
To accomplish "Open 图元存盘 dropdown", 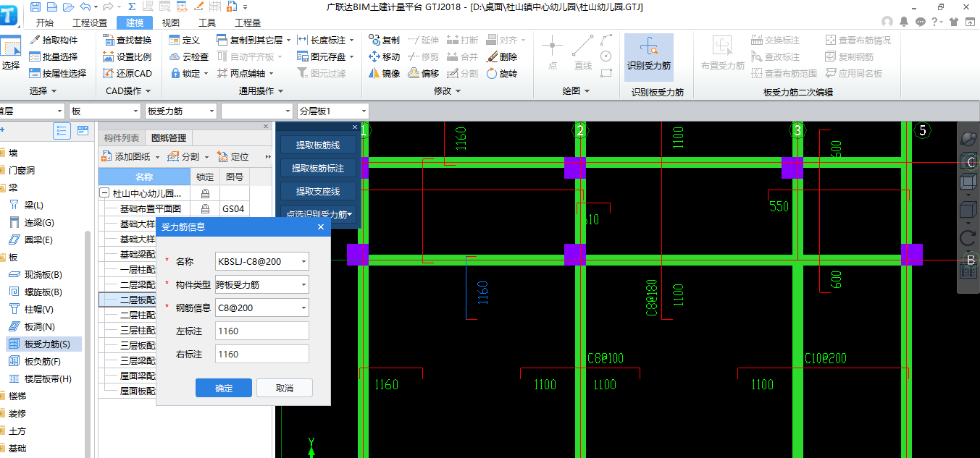I will pyautogui.click(x=351, y=56).
